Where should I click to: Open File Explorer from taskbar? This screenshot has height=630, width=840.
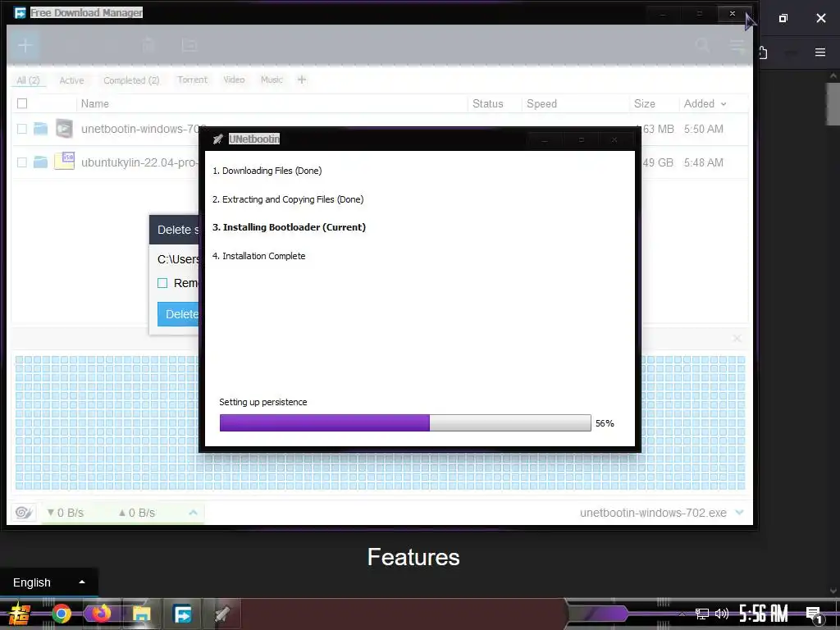141,614
